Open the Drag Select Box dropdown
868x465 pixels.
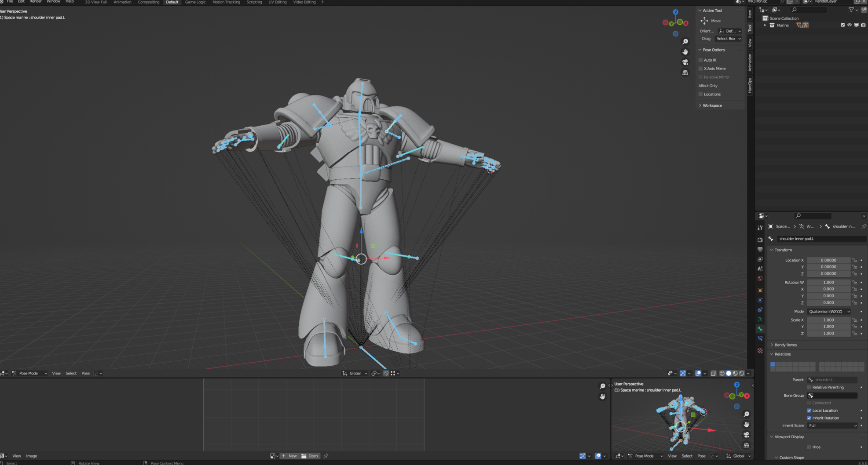coord(728,39)
